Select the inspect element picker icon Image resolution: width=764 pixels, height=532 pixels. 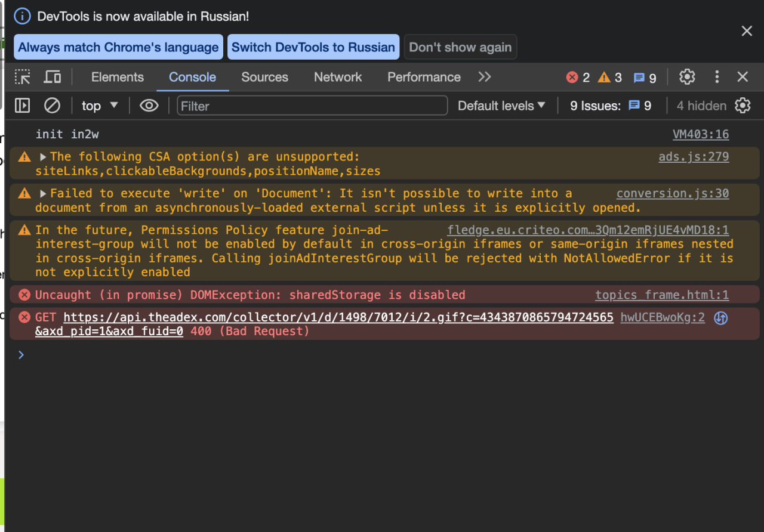pos(23,77)
